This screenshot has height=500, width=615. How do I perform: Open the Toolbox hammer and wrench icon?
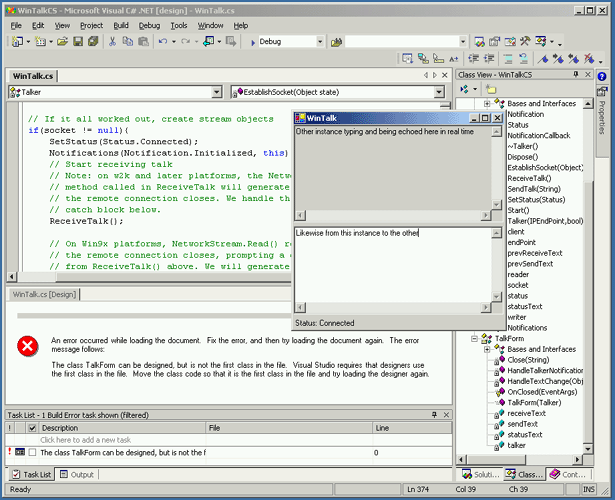(x=525, y=42)
